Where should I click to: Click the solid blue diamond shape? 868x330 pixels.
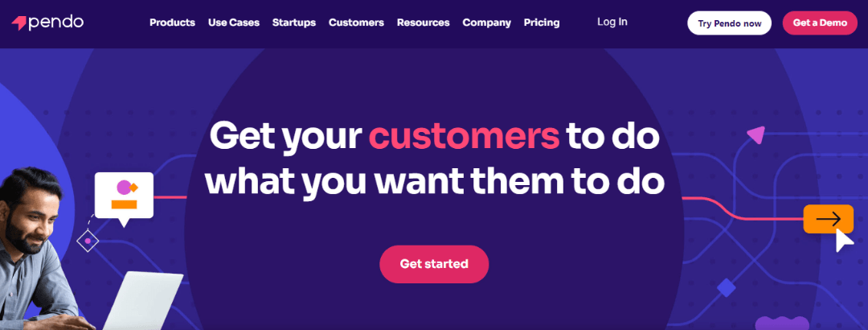tap(727, 287)
